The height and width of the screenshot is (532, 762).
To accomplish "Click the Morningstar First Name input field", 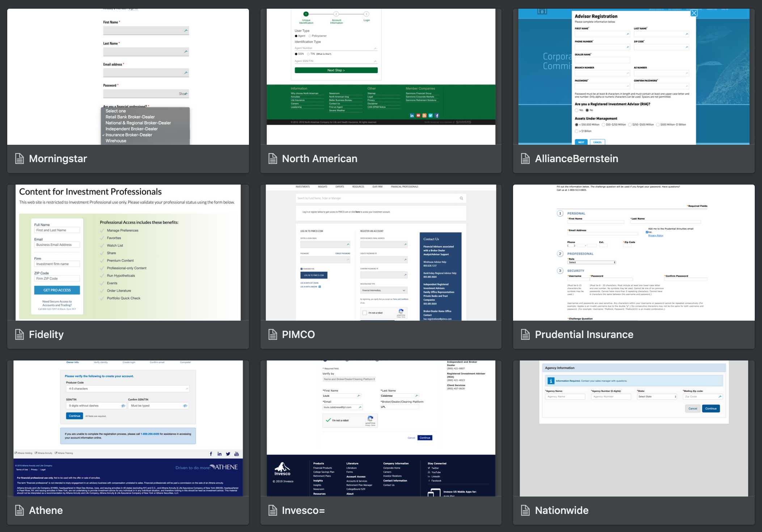I will (146, 30).
